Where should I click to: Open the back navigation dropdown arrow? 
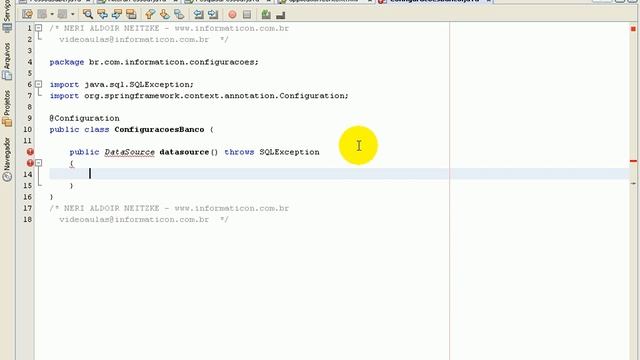(52, 14)
